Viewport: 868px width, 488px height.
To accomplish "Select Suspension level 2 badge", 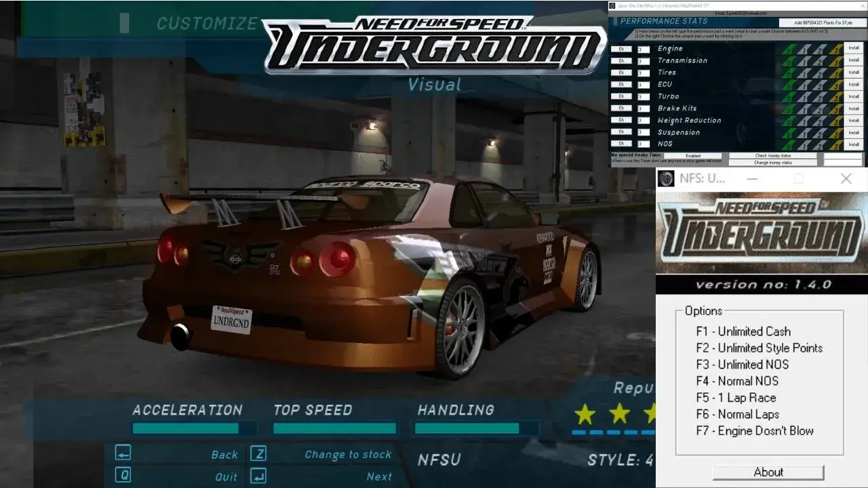I will click(x=819, y=133).
